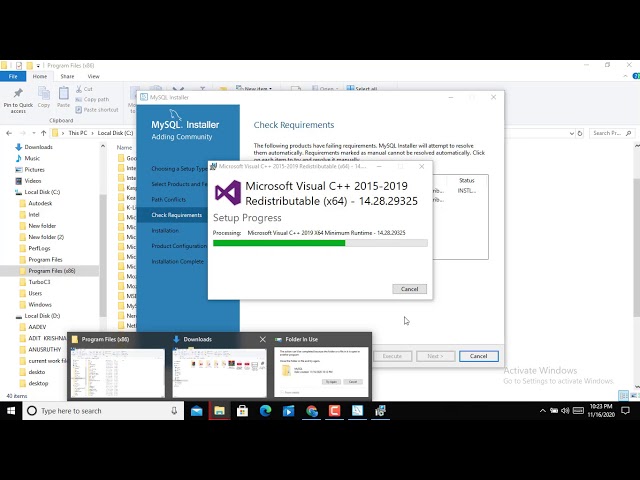Open Camtasia recorder from taskbar

(x=334, y=411)
